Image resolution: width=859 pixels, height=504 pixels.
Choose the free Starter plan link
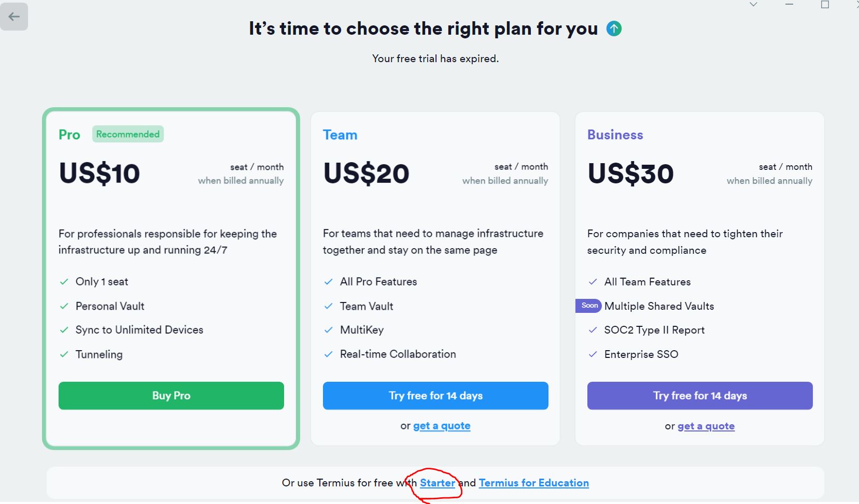437,483
